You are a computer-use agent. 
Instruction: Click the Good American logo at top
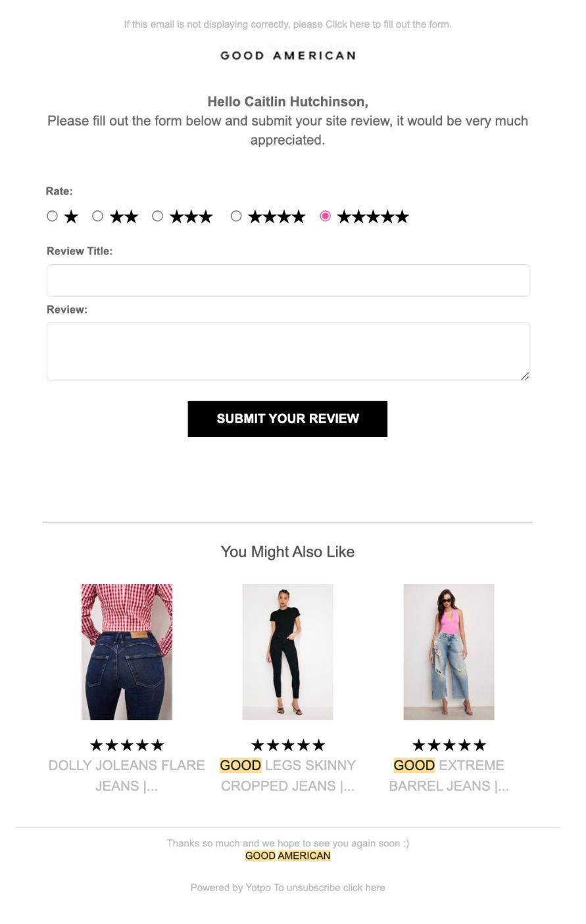[288, 56]
